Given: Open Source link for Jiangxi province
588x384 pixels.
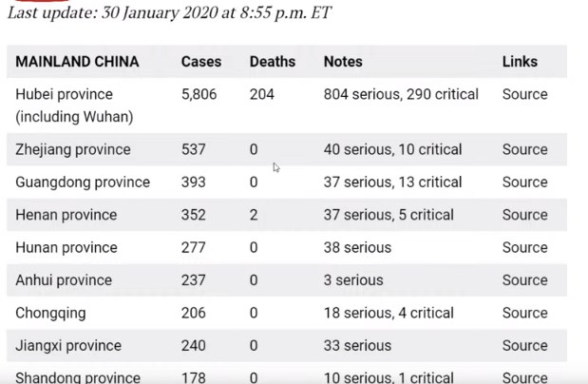Looking at the screenshot, I should 524,346.
